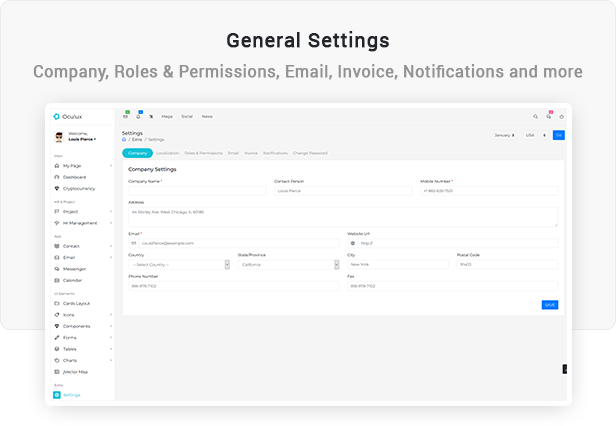
Task: Click the Calendar icon in sidebar
Action: (x=57, y=280)
